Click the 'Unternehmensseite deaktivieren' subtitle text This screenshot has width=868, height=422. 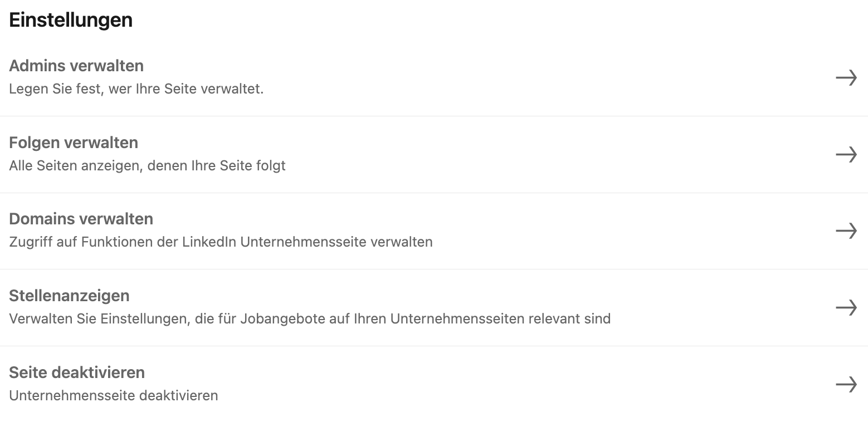114,395
